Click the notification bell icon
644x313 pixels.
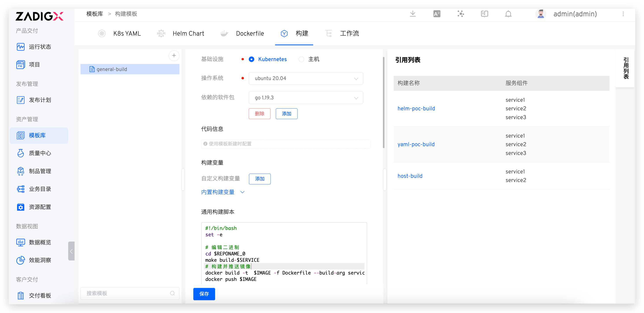click(508, 14)
